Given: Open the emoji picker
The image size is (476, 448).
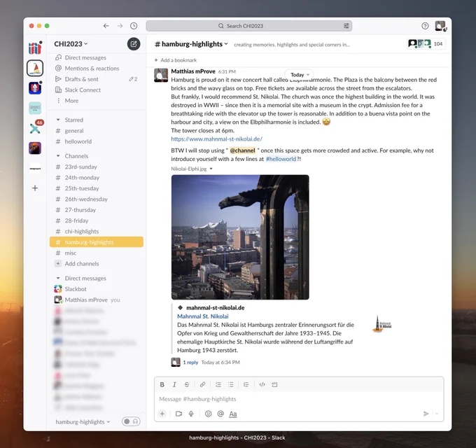Looking at the screenshot, I should 209,414.
